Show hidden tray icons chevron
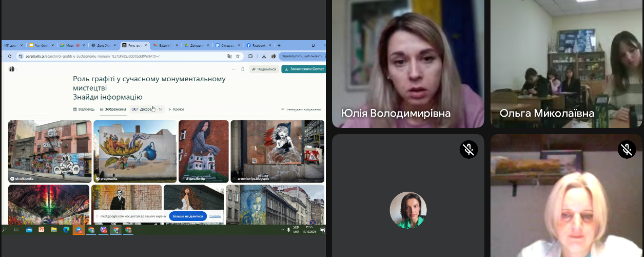 (283, 230)
